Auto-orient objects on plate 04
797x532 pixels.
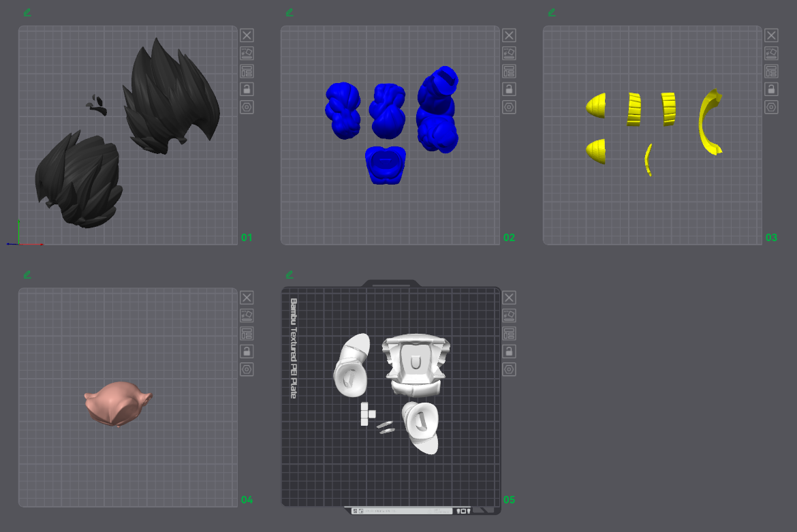click(247, 315)
